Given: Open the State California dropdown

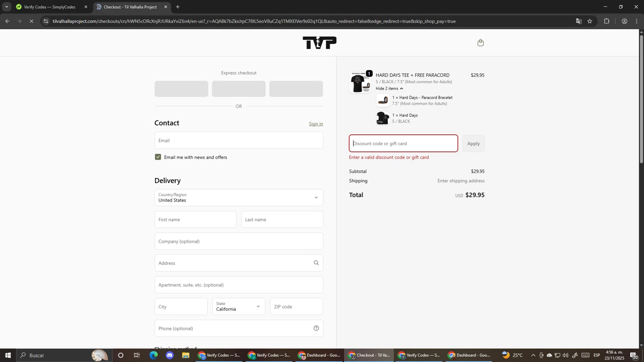Looking at the screenshot, I should point(239,307).
